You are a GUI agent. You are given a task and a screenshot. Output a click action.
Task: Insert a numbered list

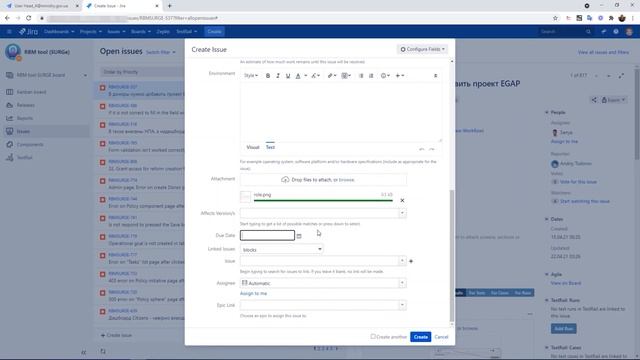371,76
